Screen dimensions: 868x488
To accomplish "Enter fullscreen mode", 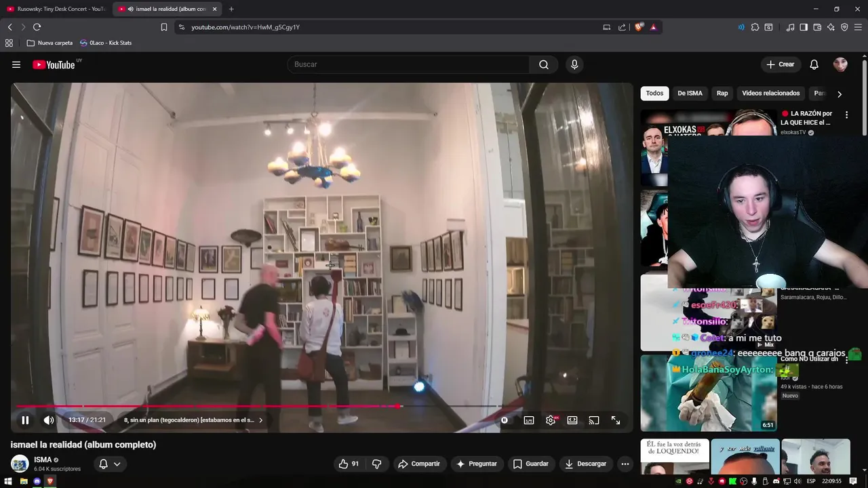I will click(x=616, y=420).
